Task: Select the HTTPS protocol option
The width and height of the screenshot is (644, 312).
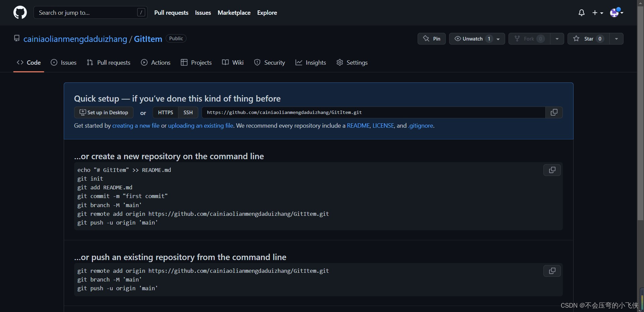Action: [x=166, y=113]
